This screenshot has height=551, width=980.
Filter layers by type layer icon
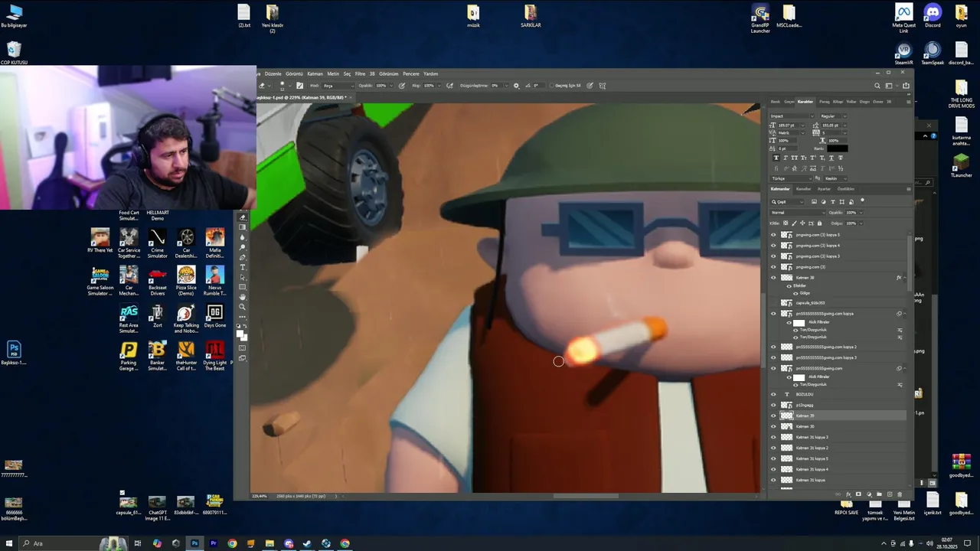coord(832,202)
